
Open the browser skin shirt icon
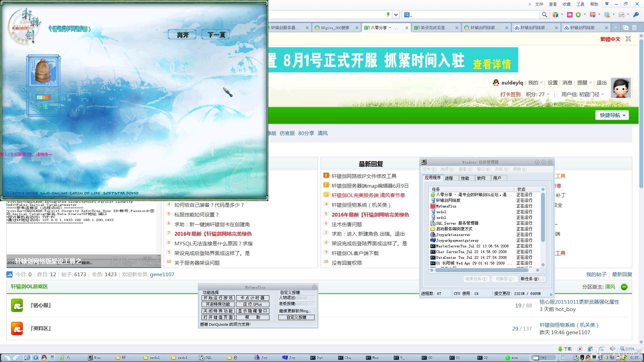coord(607,4)
